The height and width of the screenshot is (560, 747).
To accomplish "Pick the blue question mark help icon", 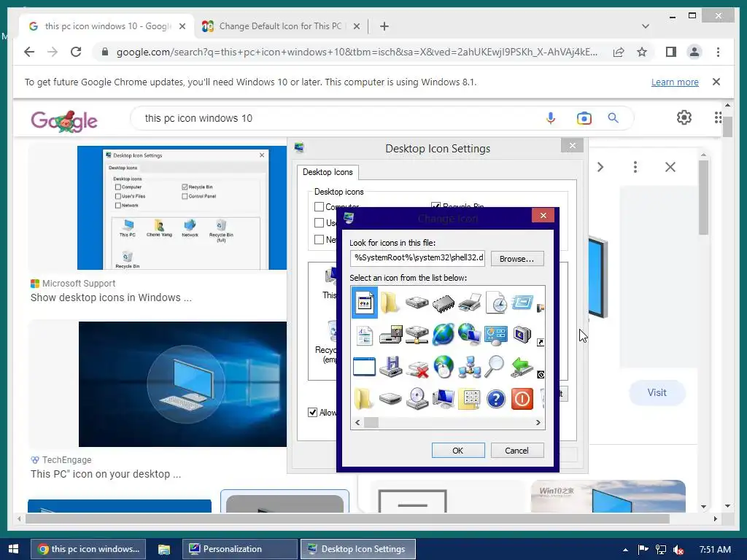I will tap(496, 399).
